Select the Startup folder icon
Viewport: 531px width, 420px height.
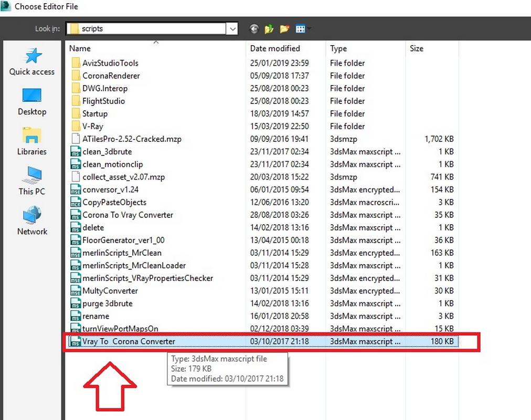tap(76, 113)
